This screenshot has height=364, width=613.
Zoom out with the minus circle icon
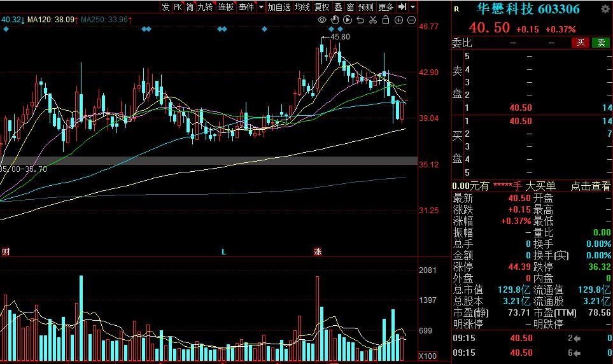coord(411,20)
